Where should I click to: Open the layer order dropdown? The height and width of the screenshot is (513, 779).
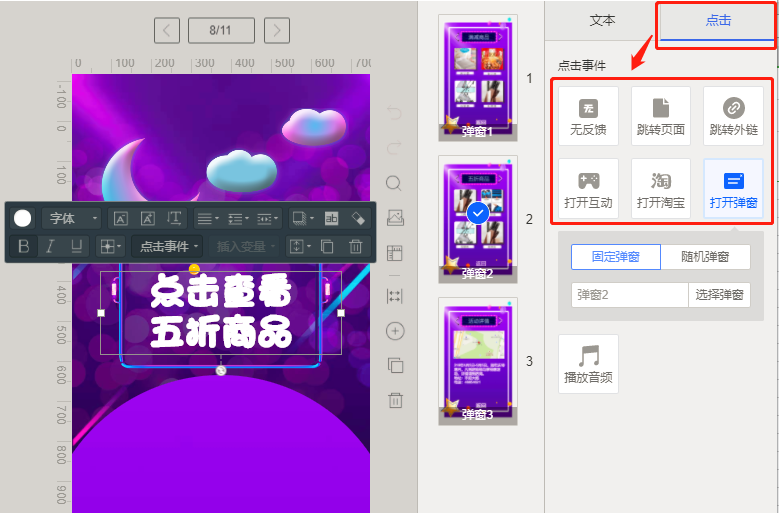pos(300,246)
